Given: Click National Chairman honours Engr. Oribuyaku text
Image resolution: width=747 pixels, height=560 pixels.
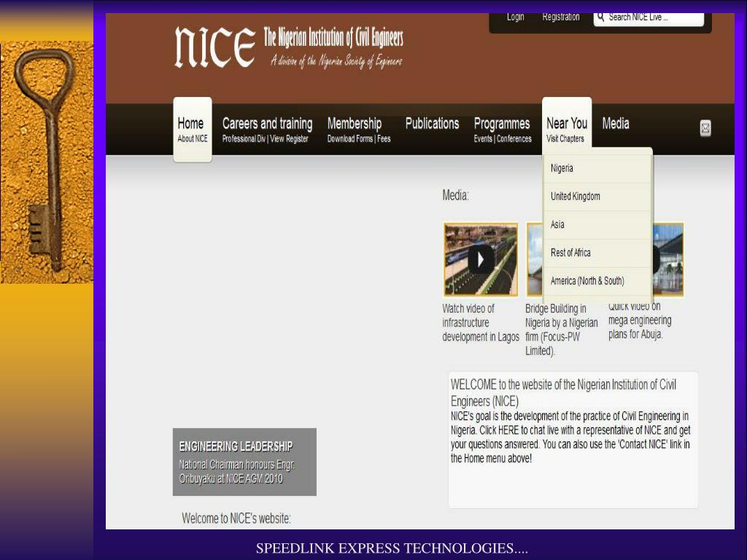Looking at the screenshot, I should 237,472.
